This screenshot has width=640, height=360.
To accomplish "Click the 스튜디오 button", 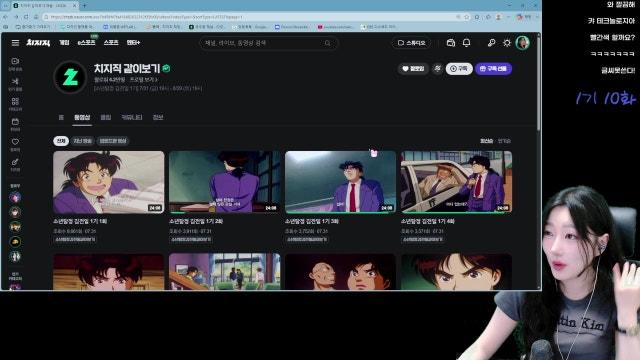I will pos(411,43).
